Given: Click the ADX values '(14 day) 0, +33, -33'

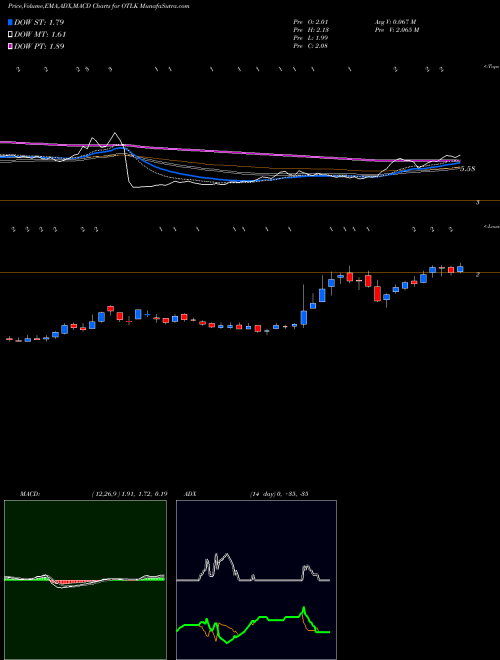Looking at the screenshot, I should [279, 494].
